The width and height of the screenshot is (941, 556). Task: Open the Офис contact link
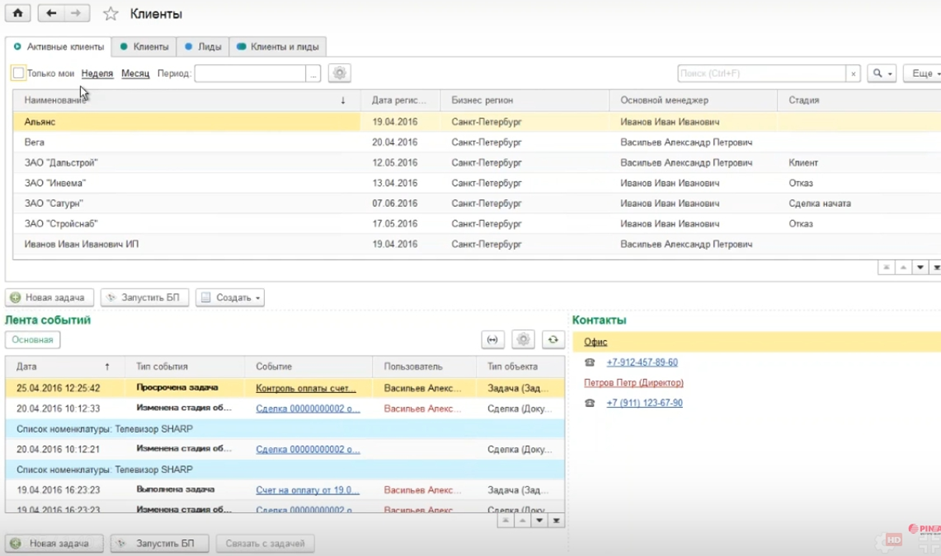coord(595,342)
